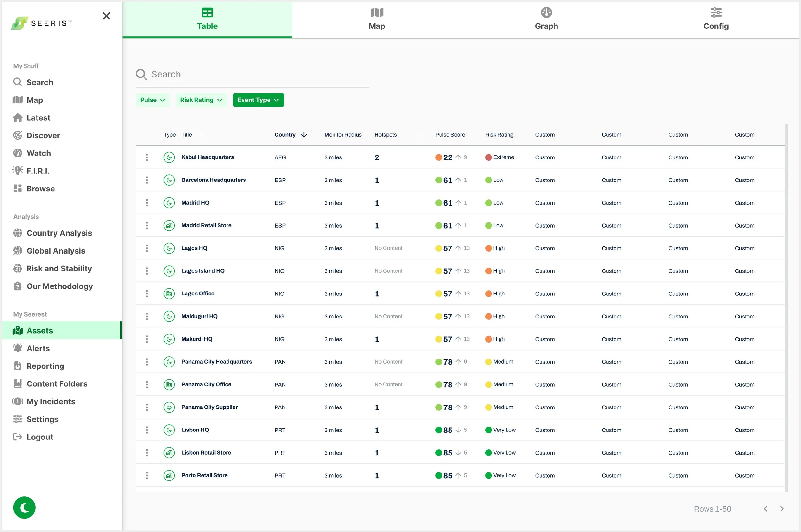Toggle dark mode moon button
This screenshot has width=801, height=532.
(24, 507)
